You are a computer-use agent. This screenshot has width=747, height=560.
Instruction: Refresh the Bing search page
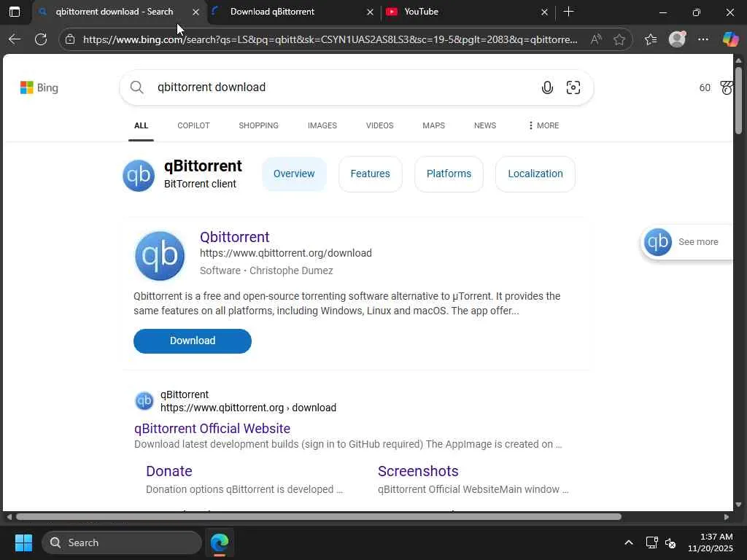coord(41,39)
